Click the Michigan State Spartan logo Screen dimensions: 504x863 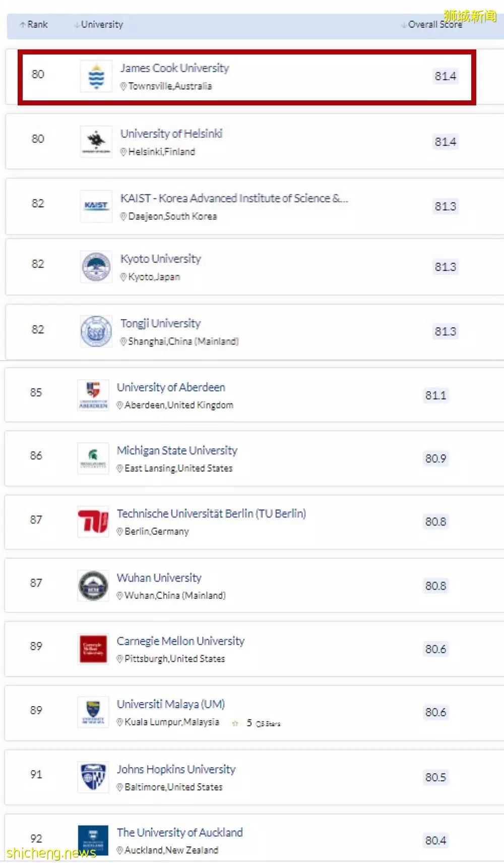coord(93,458)
